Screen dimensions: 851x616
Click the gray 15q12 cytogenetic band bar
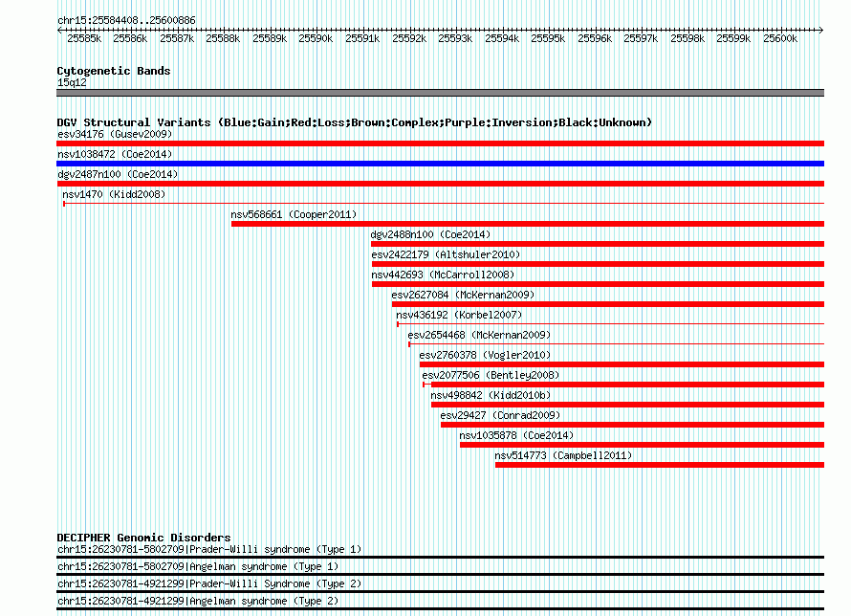pos(440,93)
